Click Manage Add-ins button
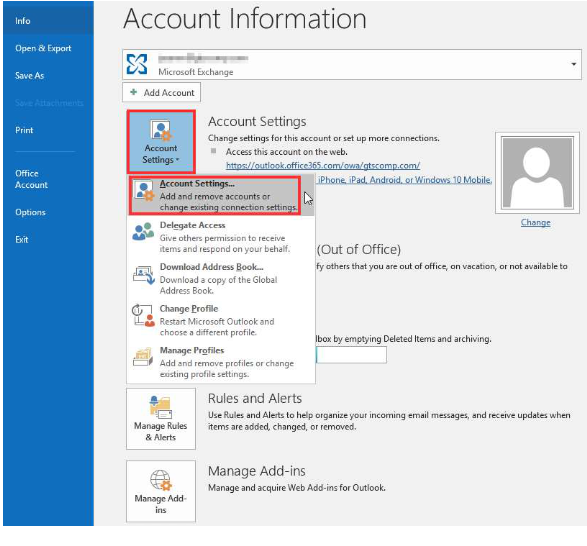 tap(161, 491)
